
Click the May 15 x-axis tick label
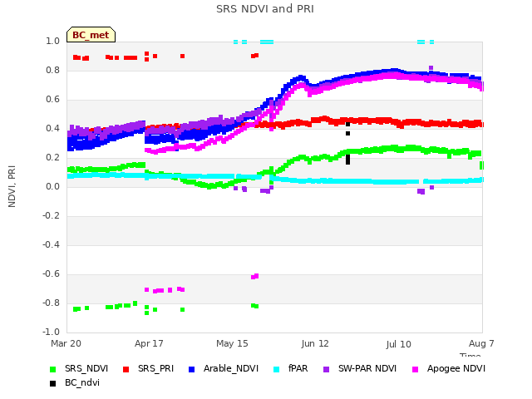tap(232, 343)
